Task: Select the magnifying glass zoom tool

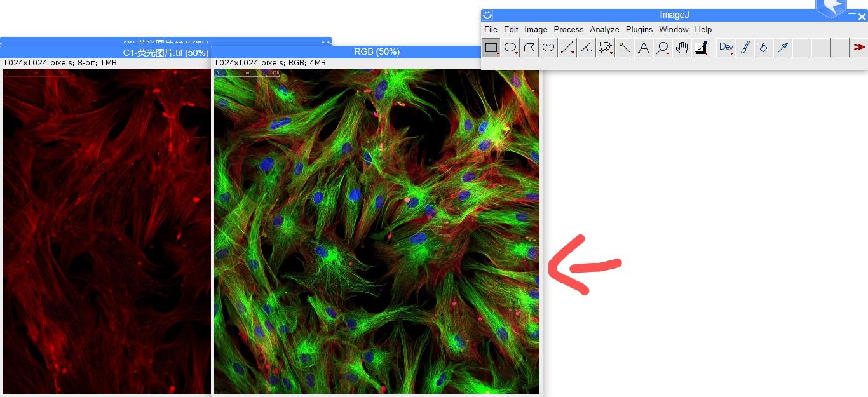Action: (662, 47)
